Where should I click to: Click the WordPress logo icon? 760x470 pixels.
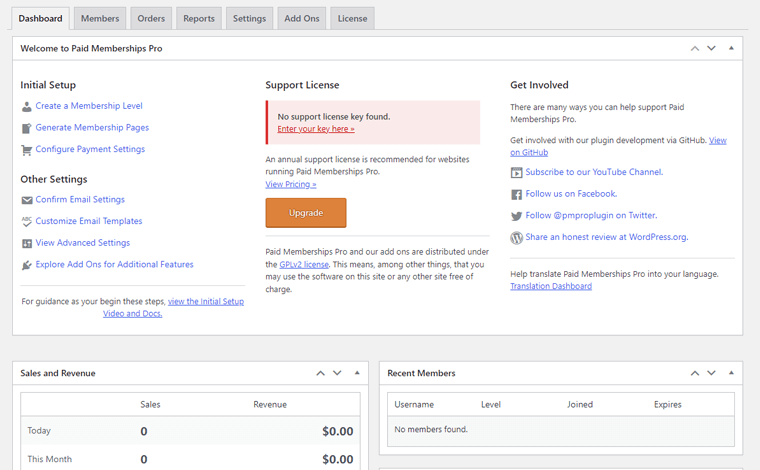tap(517, 237)
